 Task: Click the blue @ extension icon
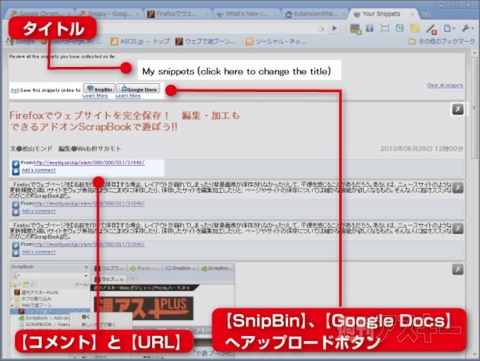[400, 28]
